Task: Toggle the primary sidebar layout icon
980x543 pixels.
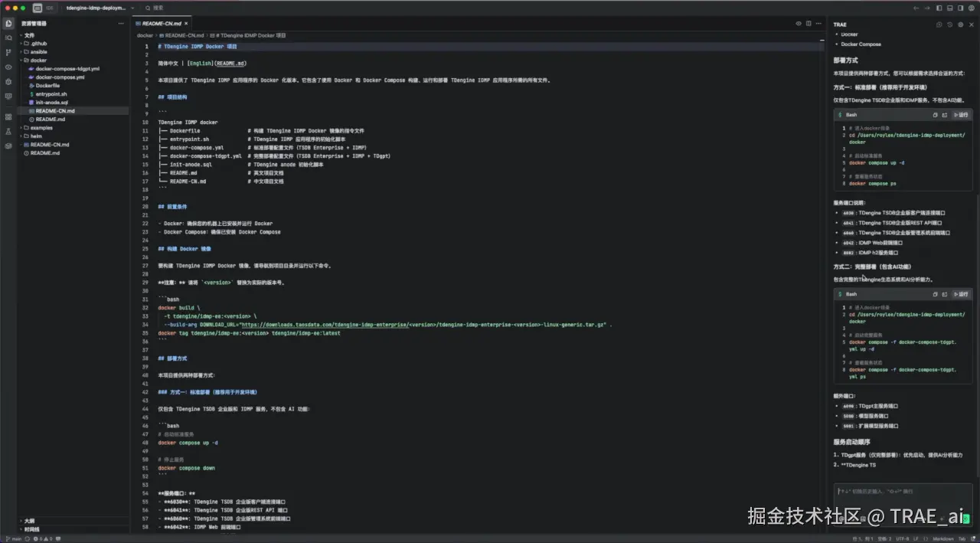Action: pyautogui.click(x=939, y=8)
